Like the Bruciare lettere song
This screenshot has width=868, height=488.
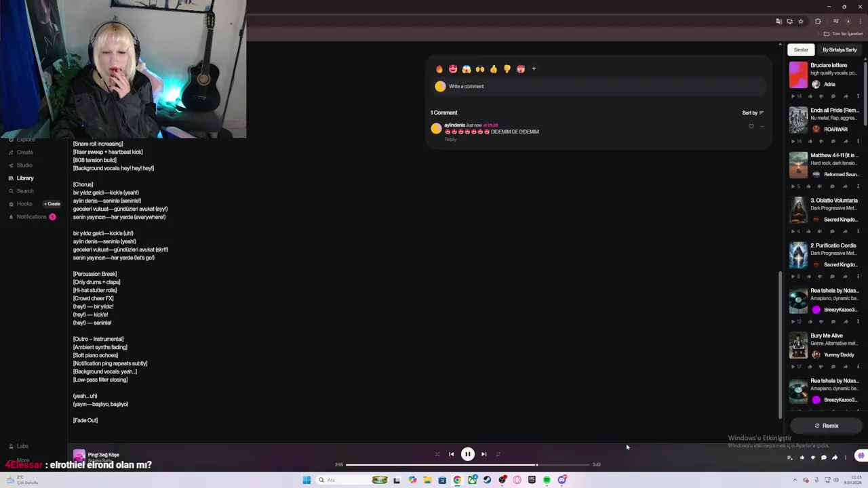(810, 96)
